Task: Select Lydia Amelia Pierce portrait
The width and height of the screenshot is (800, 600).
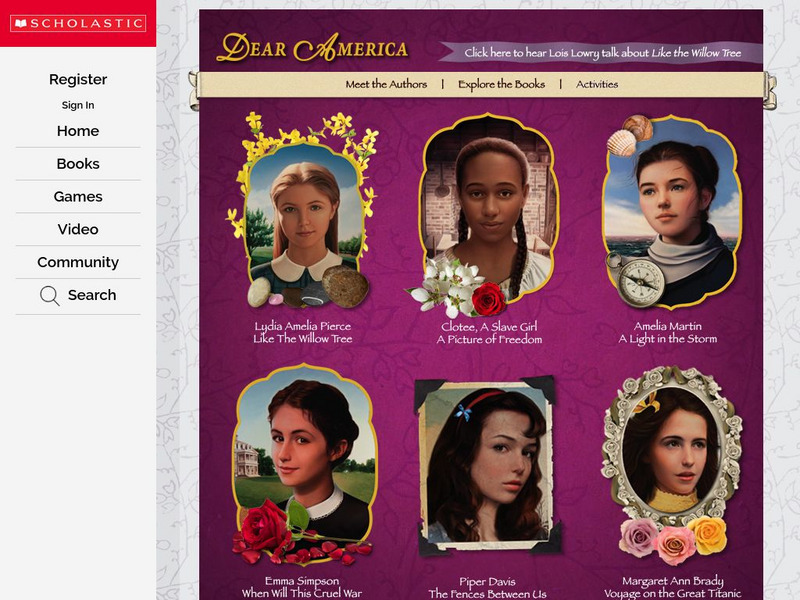Action: coord(304,212)
